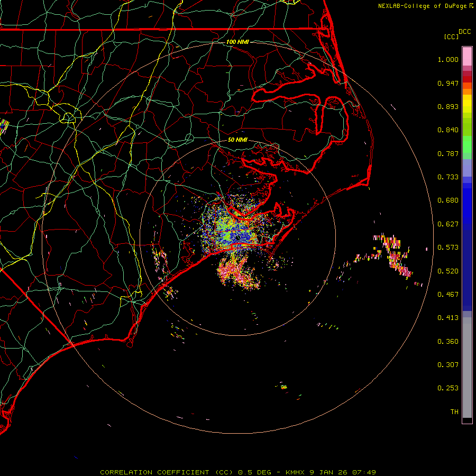The height and width of the screenshot is (476, 476).
Task: Click the 0.467 scale value
Action: click(x=448, y=295)
